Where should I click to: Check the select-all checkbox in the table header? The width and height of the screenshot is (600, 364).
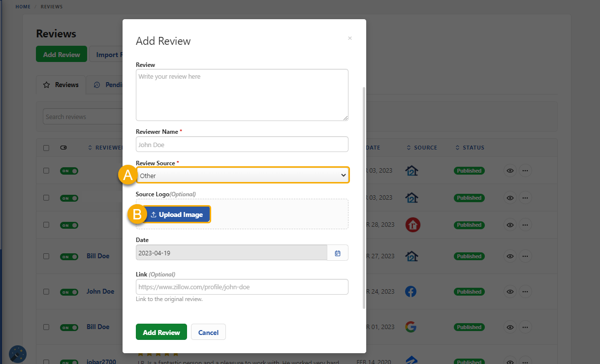46,147
